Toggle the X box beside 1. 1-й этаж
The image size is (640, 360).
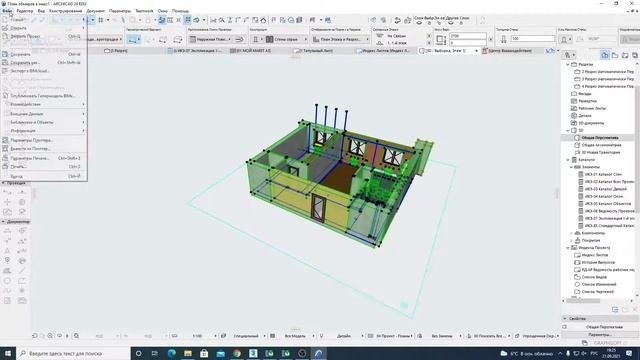[429, 42]
